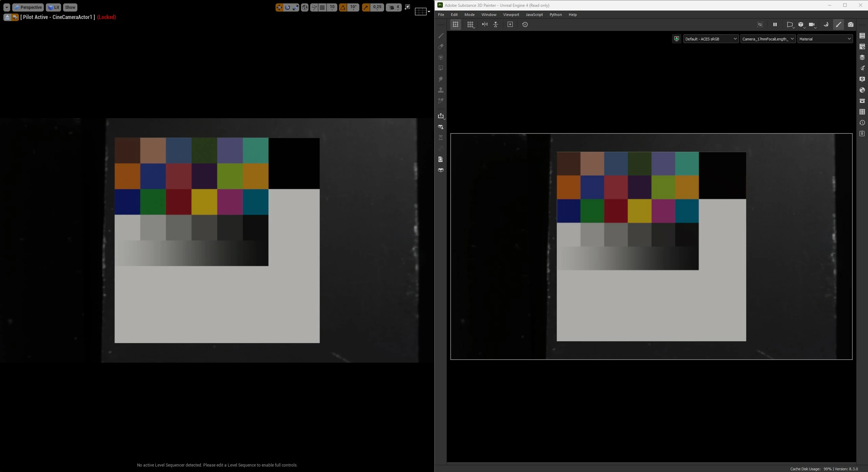
Task: Open the Layers stack panel icon
Action: pyautogui.click(x=862, y=57)
